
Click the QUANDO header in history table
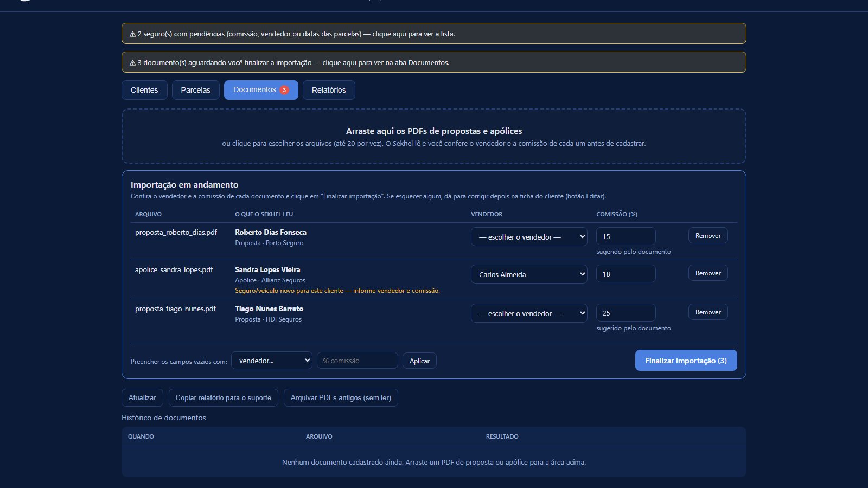(x=141, y=436)
